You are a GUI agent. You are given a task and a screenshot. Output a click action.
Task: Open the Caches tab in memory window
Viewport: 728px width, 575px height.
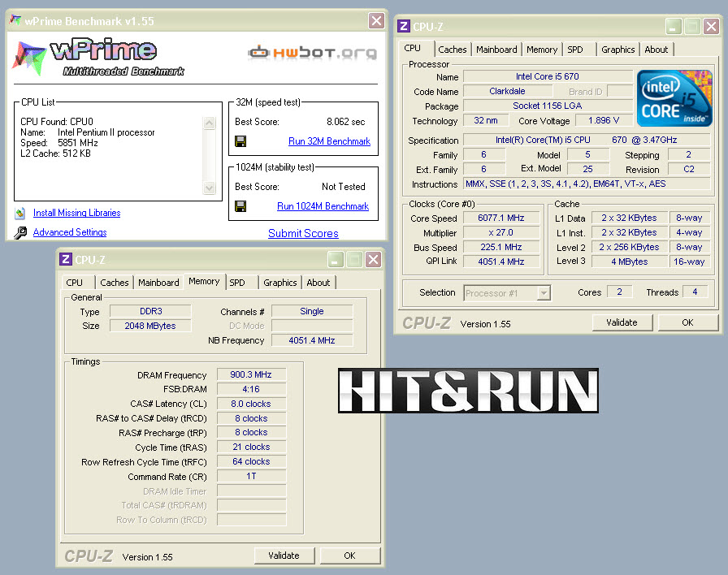115,283
